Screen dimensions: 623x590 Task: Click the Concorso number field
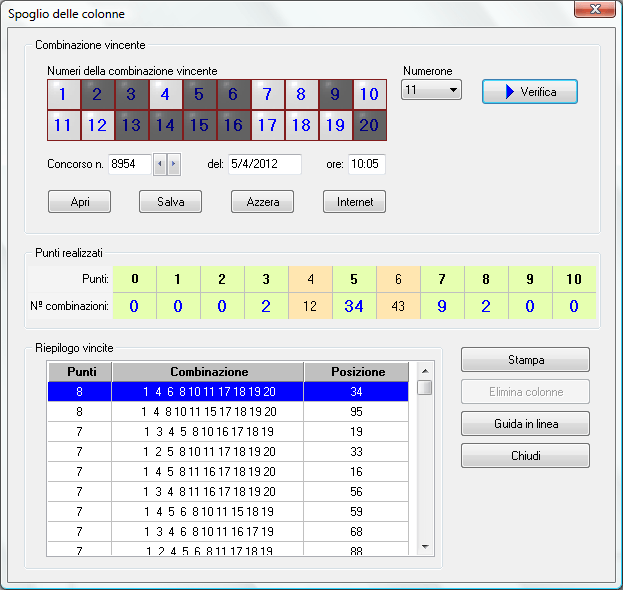(x=129, y=164)
